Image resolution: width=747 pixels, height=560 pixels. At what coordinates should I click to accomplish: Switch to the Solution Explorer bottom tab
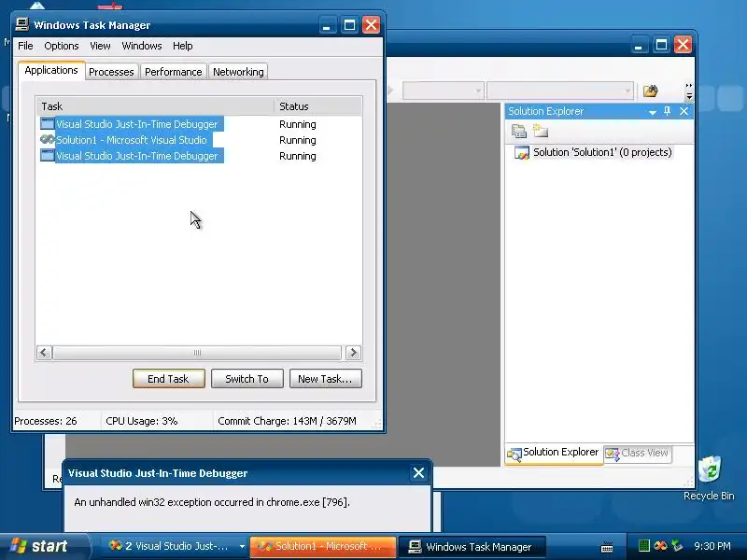pyautogui.click(x=553, y=454)
